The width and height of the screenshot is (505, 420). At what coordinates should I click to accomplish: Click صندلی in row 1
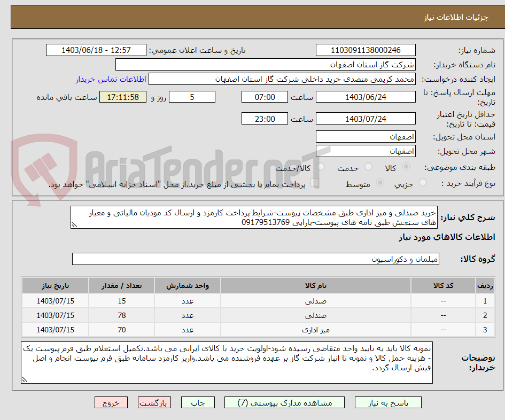pyautogui.click(x=316, y=301)
